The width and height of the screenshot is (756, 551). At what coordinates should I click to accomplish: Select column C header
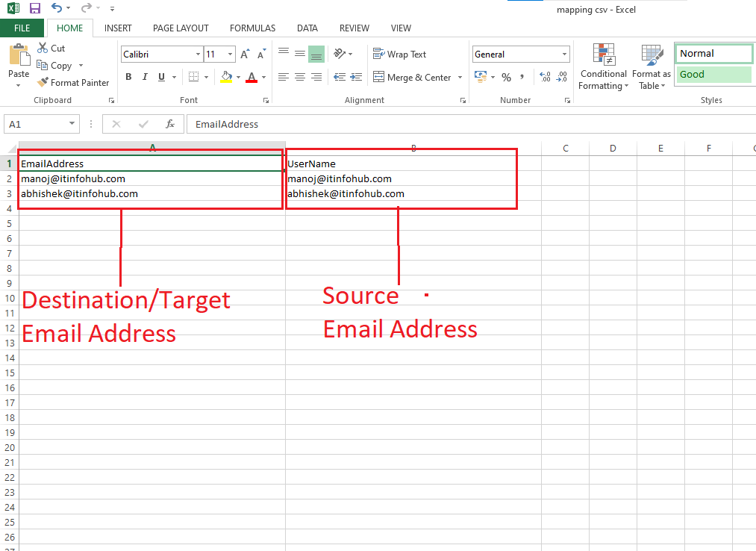pos(566,148)
